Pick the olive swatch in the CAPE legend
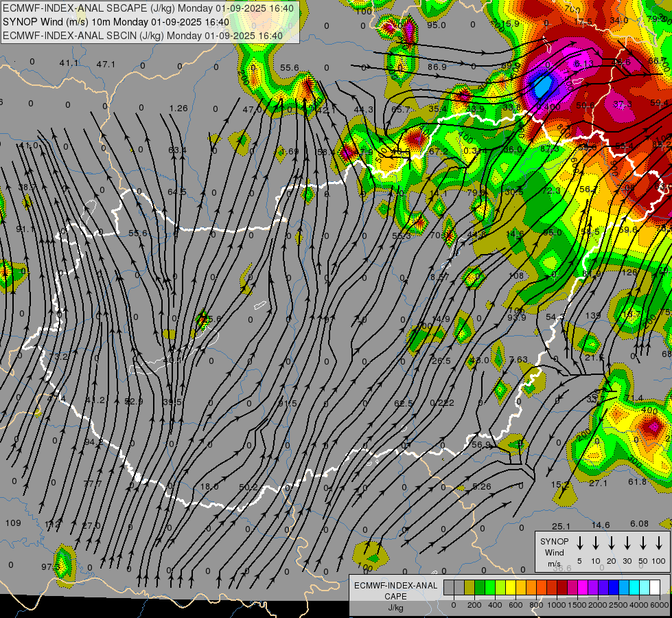672x618 pixels. pyautogui.click(x=470, y=588)
